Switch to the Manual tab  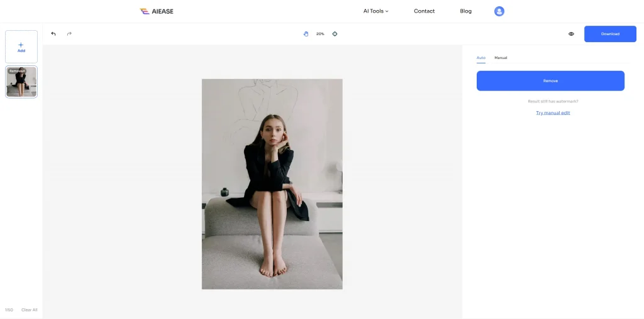tap(501, 58)
